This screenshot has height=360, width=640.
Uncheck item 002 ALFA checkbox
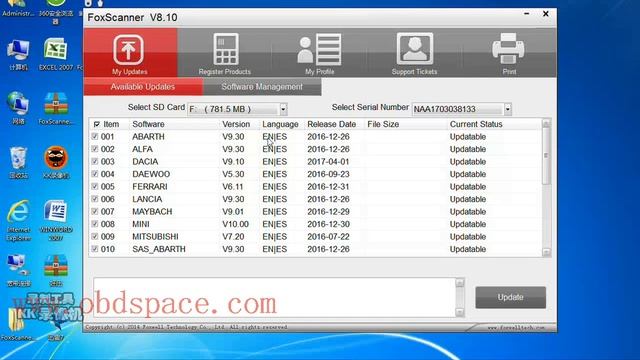tap(95, 149)
